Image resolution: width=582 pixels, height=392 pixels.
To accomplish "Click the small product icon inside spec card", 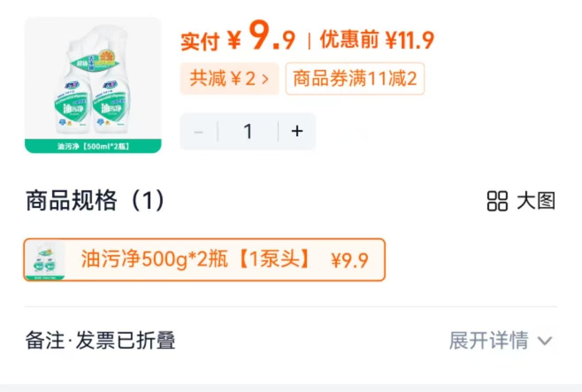I will pos(46,261).
